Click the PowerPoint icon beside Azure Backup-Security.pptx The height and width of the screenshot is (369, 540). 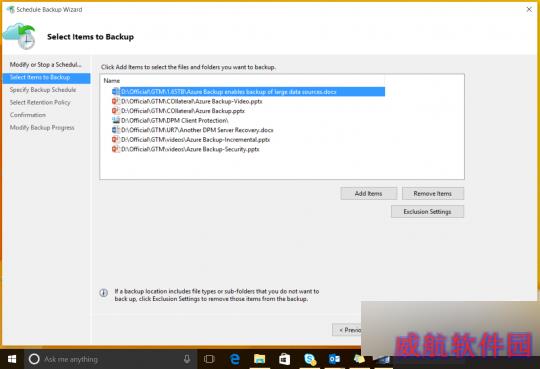tap(116, 149)
